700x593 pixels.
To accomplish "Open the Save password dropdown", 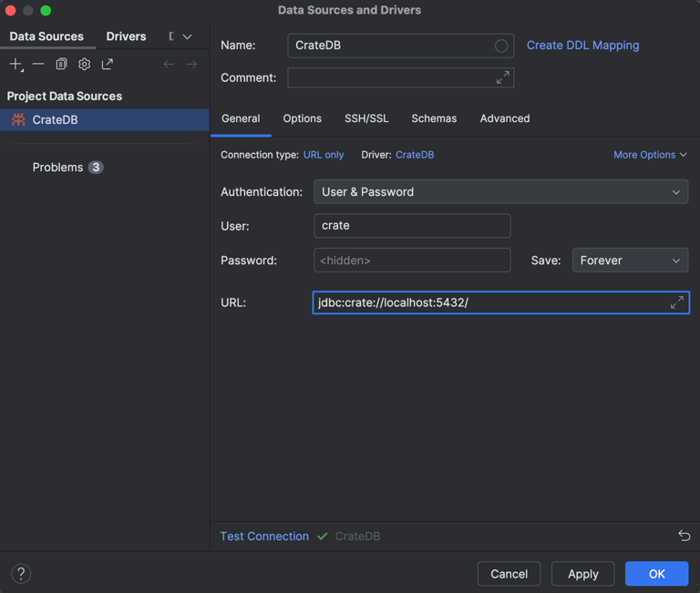I will (630, 261).
